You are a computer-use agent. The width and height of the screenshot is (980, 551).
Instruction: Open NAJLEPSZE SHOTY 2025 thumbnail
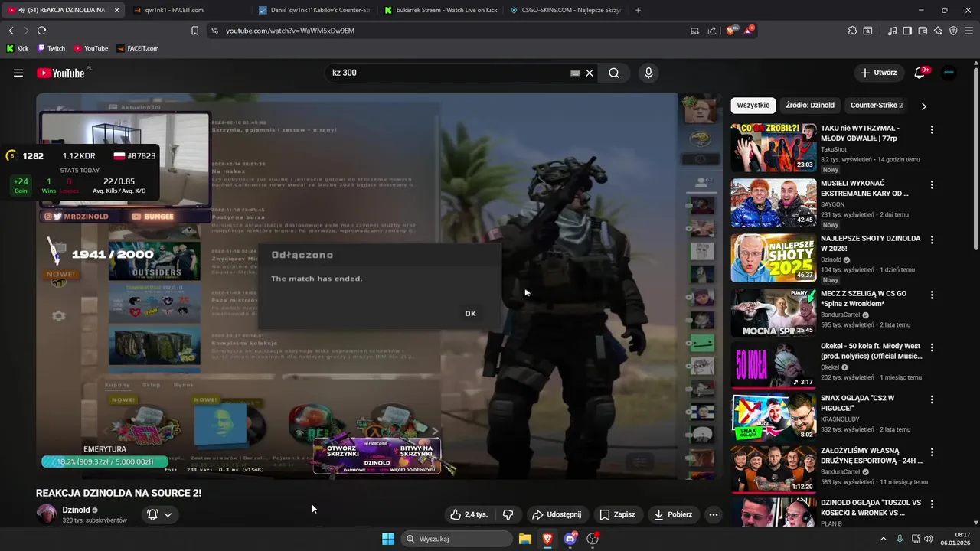coord(773,258)
